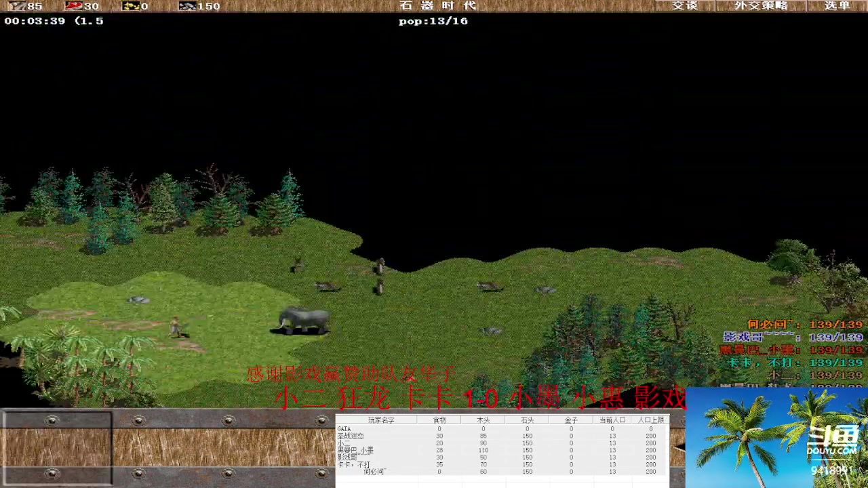Click the stone age label 石器时代
The width and height of the screenshot is (868, 488).
(x=438, y=5)
